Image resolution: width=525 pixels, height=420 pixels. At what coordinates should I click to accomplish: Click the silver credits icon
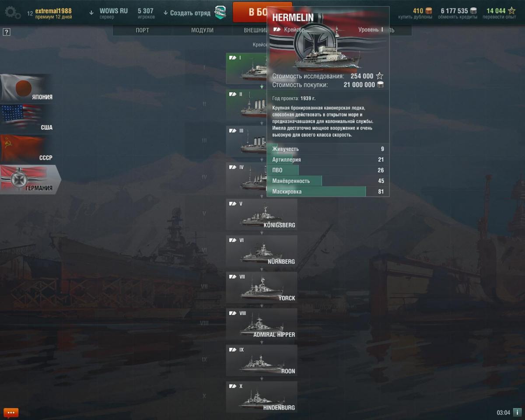tap(473, 11)
